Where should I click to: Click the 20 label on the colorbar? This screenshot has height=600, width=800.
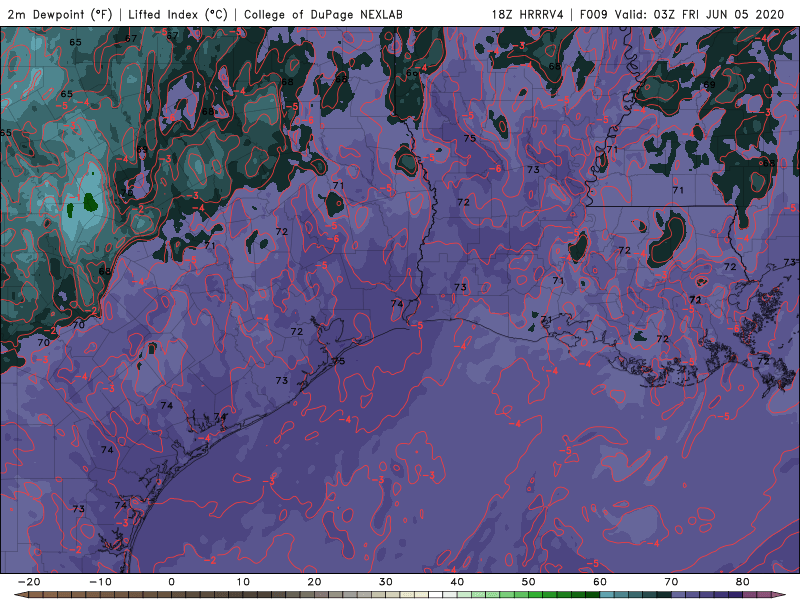click(x=314, y=582)
